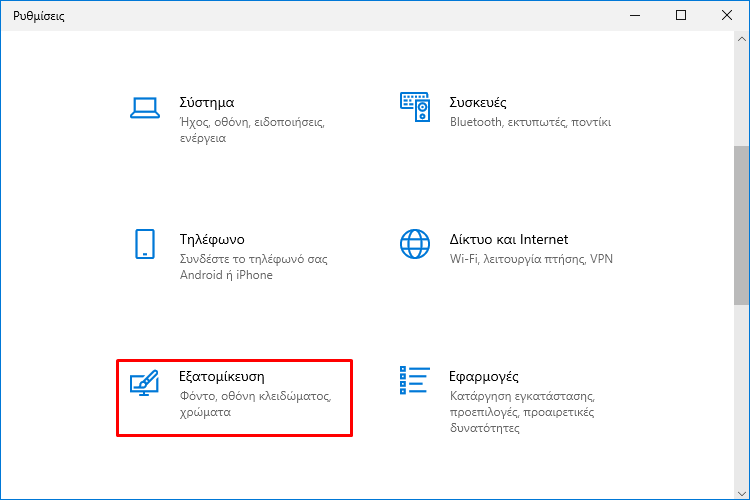Click the text 'Συνδέστε το τηλέφωνό σας Android ή iPhone'
This screenshot has height=500, width=750.
[x=254, y=267]
